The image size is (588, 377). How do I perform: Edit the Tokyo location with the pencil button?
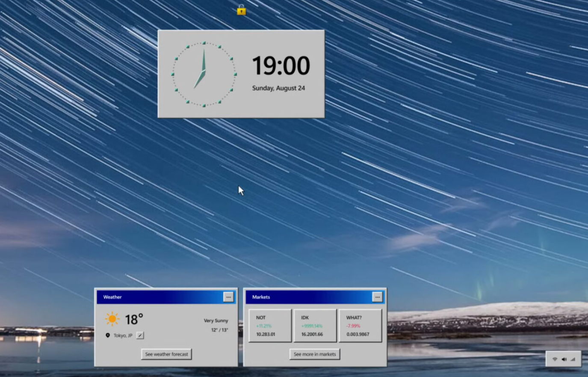point(140,335)
